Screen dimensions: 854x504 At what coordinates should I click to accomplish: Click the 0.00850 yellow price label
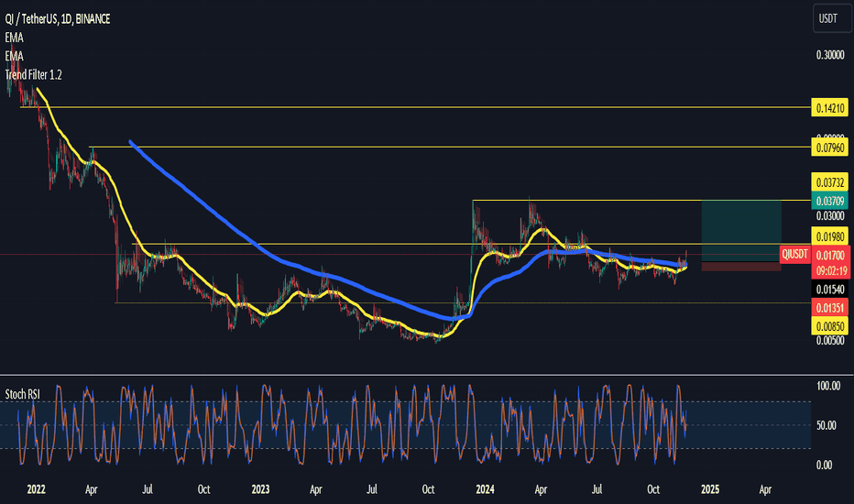830,327
